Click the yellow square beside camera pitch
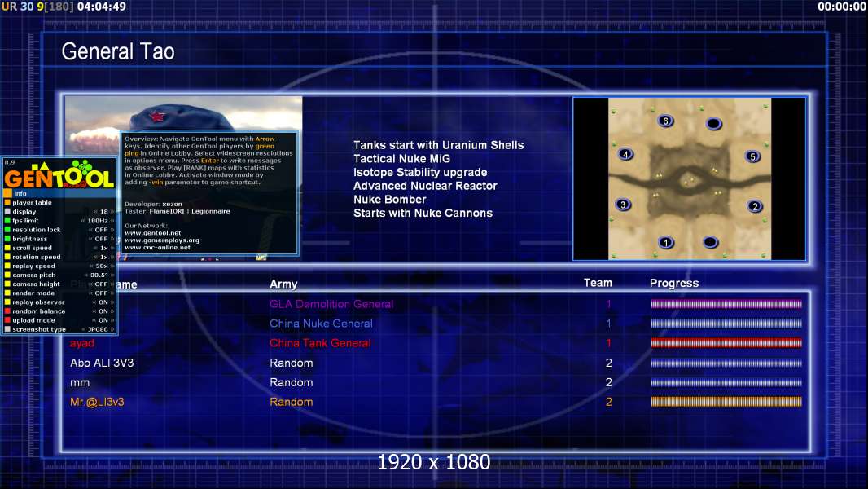 [8, 275]
